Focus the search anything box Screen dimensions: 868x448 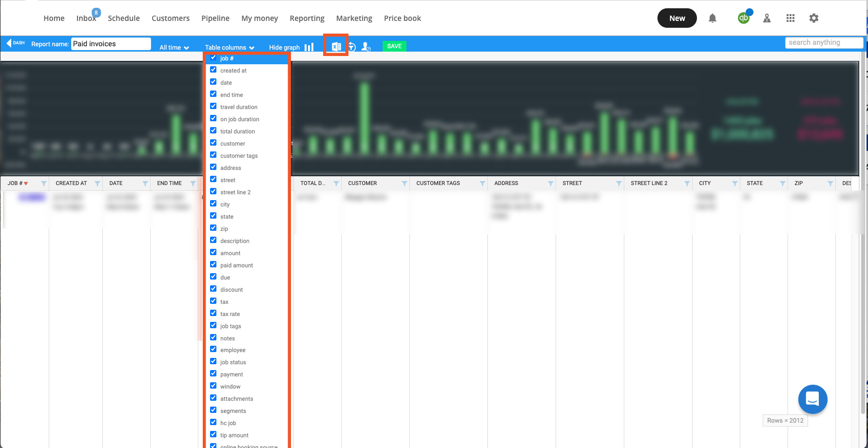824,42
